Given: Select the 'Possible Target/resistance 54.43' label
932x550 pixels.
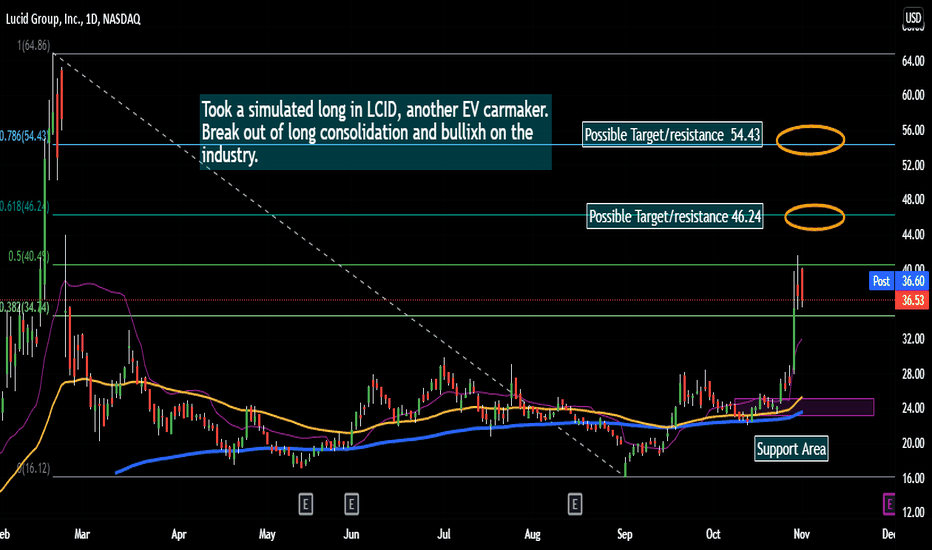Looking at the screenshot, I should coord(672,134).
